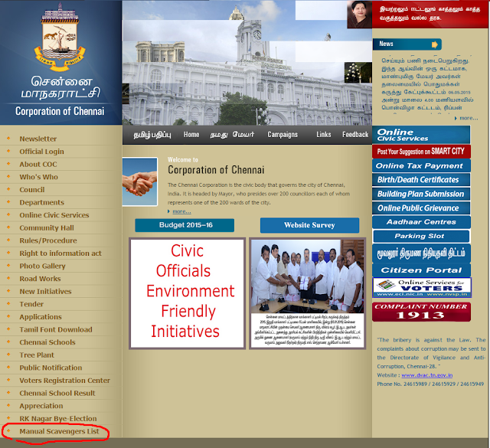Open Campaigns in the navigation bar
The height and width of the screenshot is (448, 490).
(283, 135)
